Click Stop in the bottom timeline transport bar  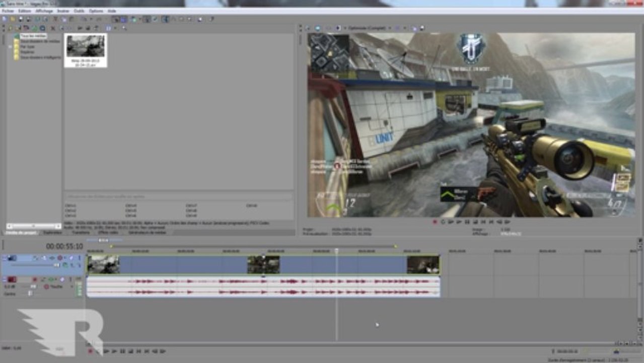130,351
